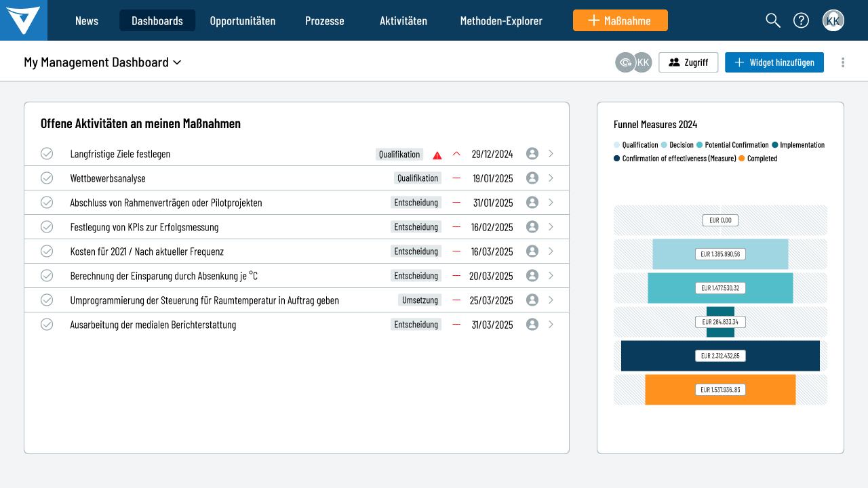Check off Festlegung von KPIs activity
Viewport: 868px width, 488px height.
(x=47, y=227)
